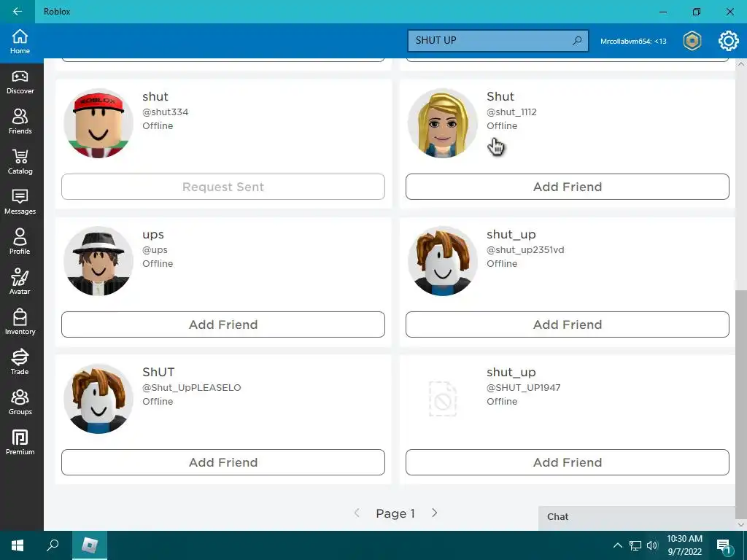
Task: Open the Friends page
Action: [x=20, y=122]
